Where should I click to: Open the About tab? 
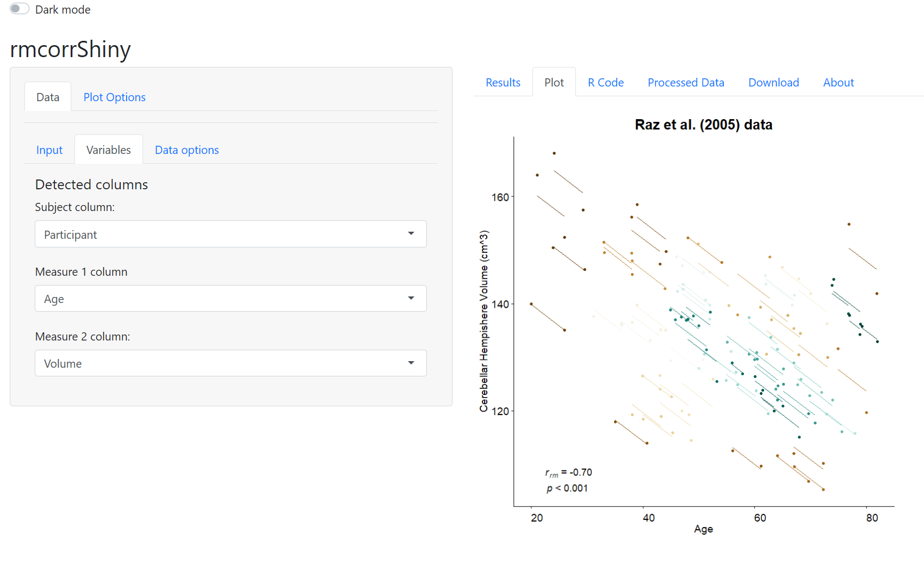[838, 83]
